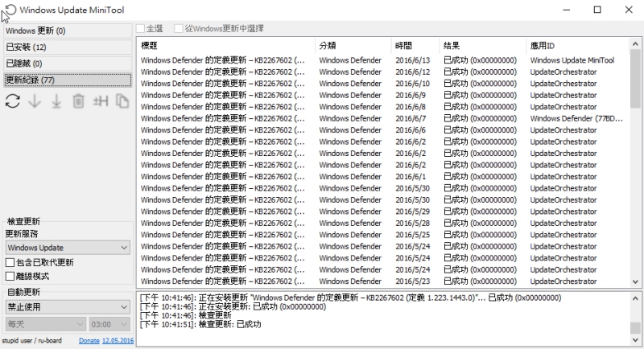This screenshot has width=644, height=349.
Task: Click the update list scrollbar thumb
Action: pyautogui.click(x=635, y=79)
